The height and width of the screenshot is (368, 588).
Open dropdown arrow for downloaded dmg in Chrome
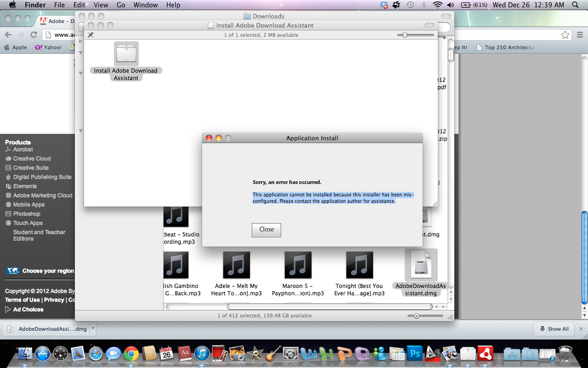[x=93, y=328]
